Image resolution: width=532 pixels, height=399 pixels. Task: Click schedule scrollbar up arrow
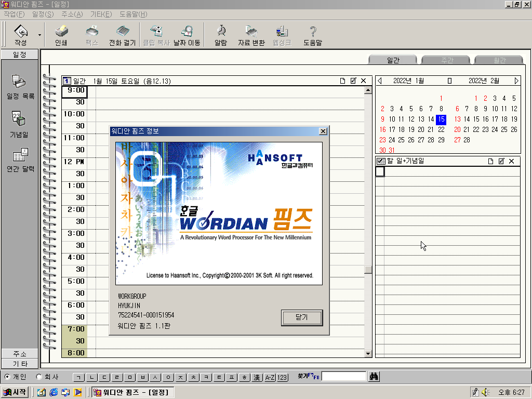click(x=368, y=90)
